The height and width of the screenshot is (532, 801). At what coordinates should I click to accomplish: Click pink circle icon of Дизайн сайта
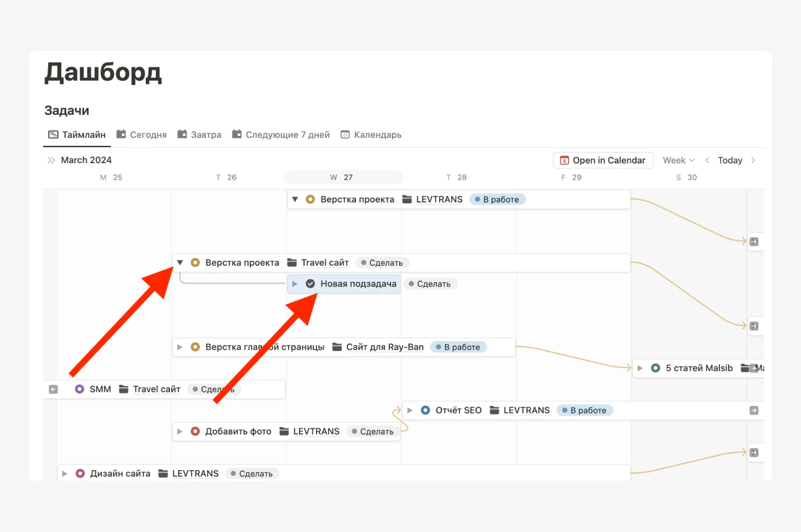[x=80, y=473]
